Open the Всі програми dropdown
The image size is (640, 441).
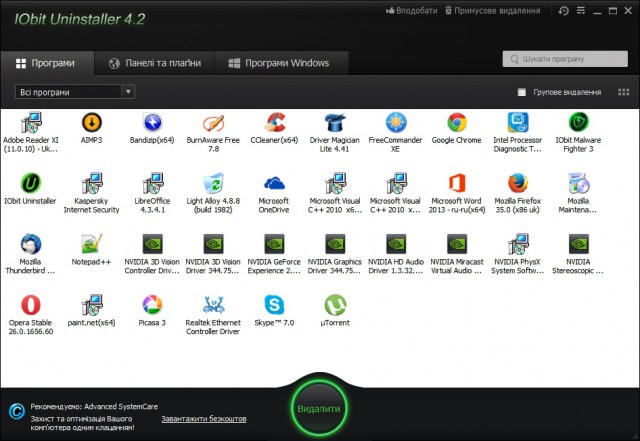coord(75,92)
